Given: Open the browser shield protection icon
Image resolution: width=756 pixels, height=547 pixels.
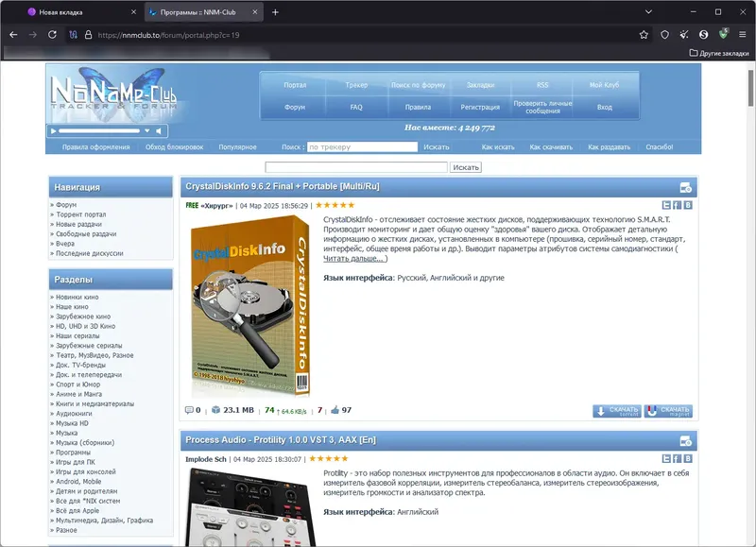Looking at the screenshot, I should point(665,35).
